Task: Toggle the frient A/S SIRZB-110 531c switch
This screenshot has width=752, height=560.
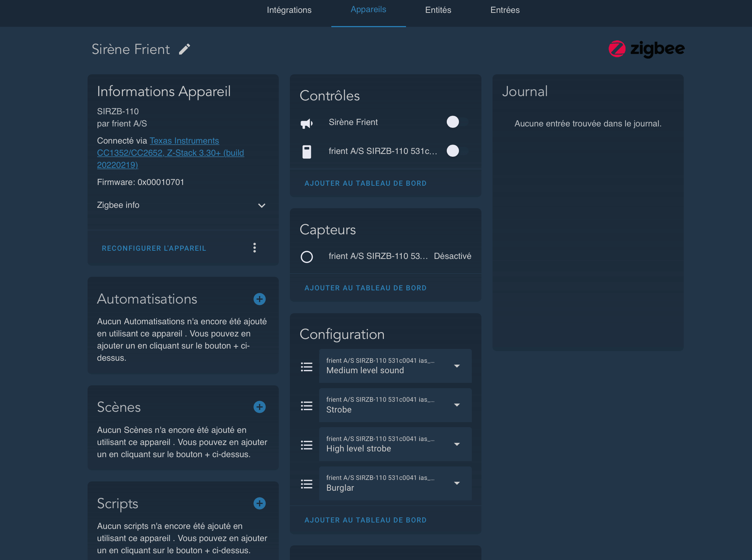Action: click(457, 151)
